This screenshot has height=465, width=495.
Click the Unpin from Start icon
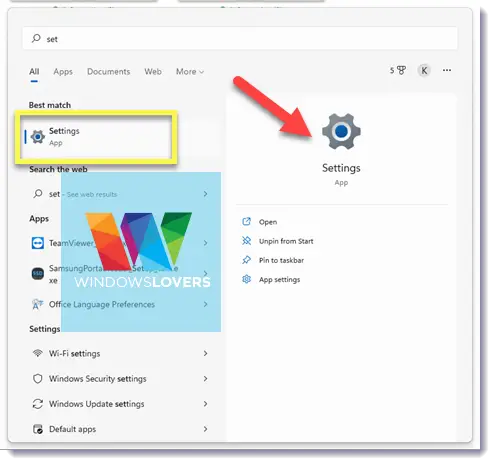click(x=246, y=241)
